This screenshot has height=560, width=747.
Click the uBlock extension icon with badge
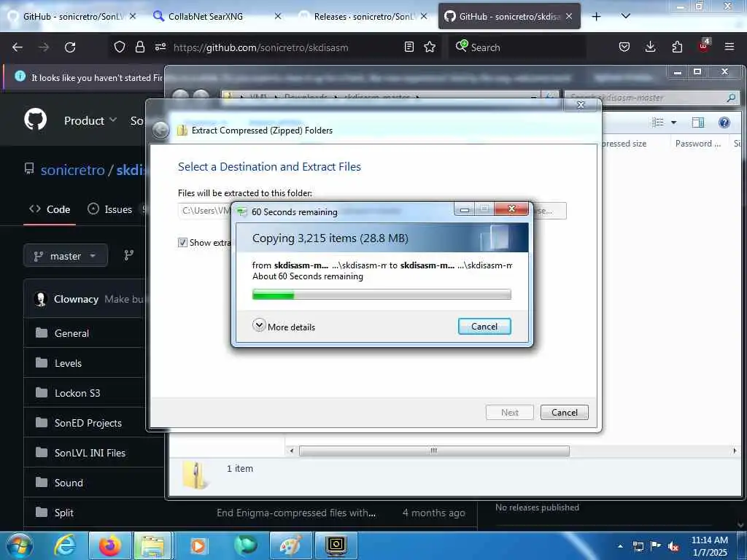704,46
